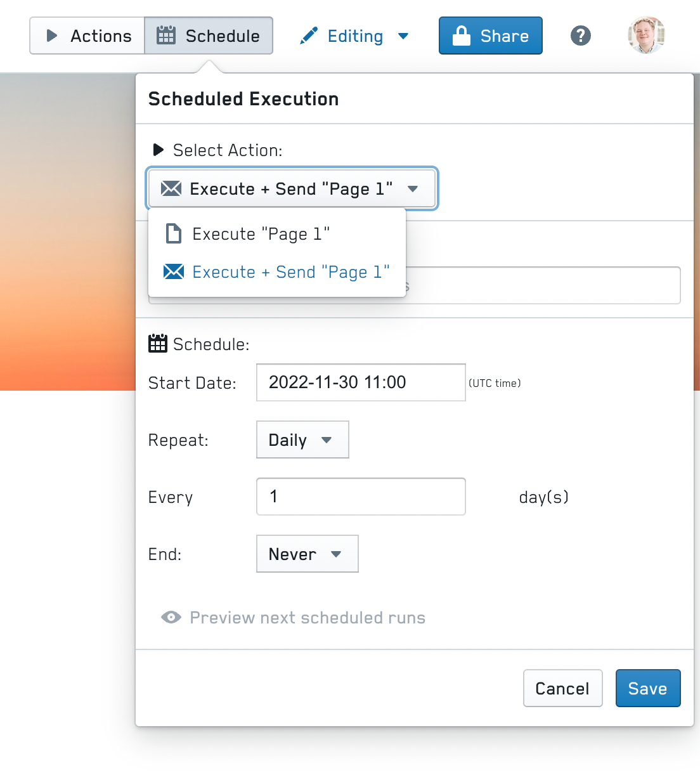Click the eye icon for preview runs

tap(171, 617)
